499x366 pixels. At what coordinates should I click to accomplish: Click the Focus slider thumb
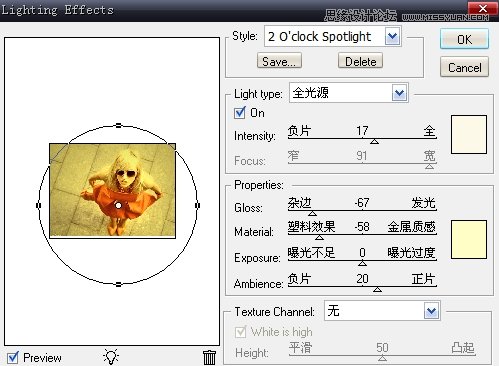(430, 166)
